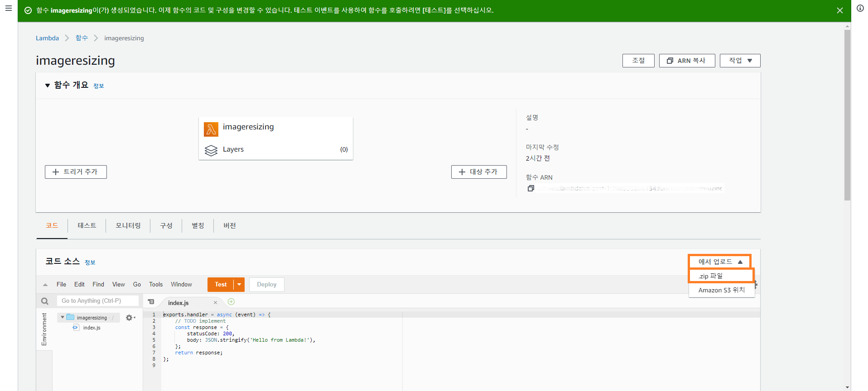Click line number 9 in gutter

[154, 365]
